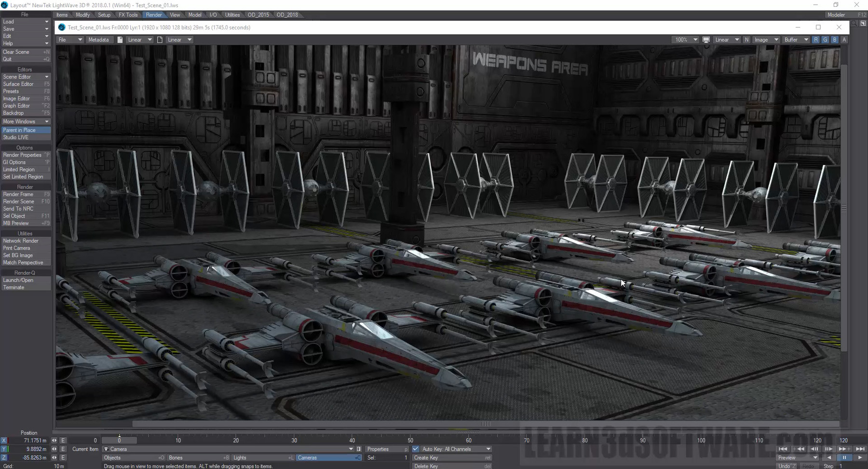Screen dimensions: 868x469
Task: Click the blank document icon before second Linear dropdown
Action: tap(160, 40)
